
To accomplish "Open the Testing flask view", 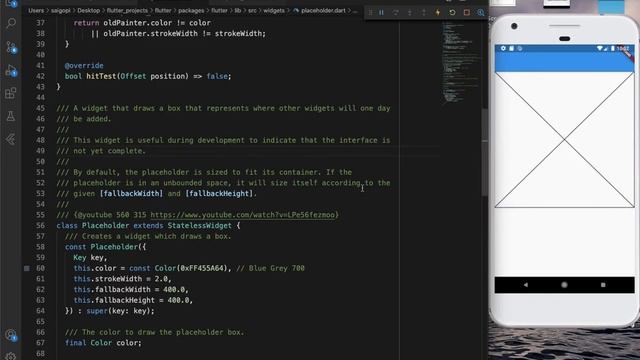I will pos(11,116).
